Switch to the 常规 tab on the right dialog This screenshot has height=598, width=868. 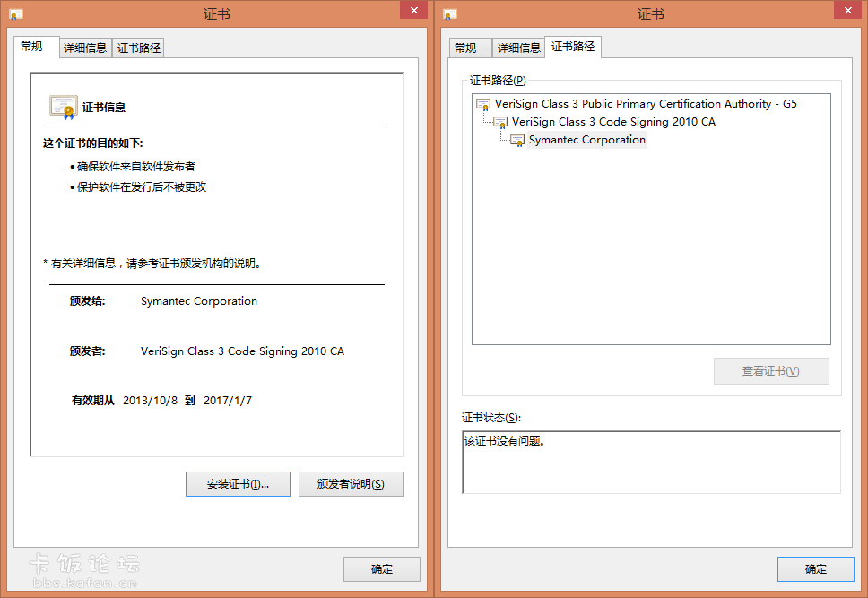(470, 48)
